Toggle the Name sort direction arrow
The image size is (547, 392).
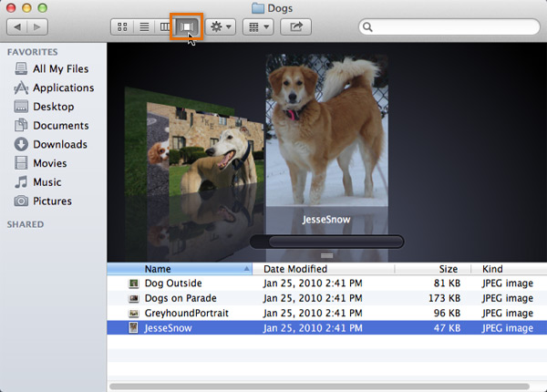[x=246, y=269]
